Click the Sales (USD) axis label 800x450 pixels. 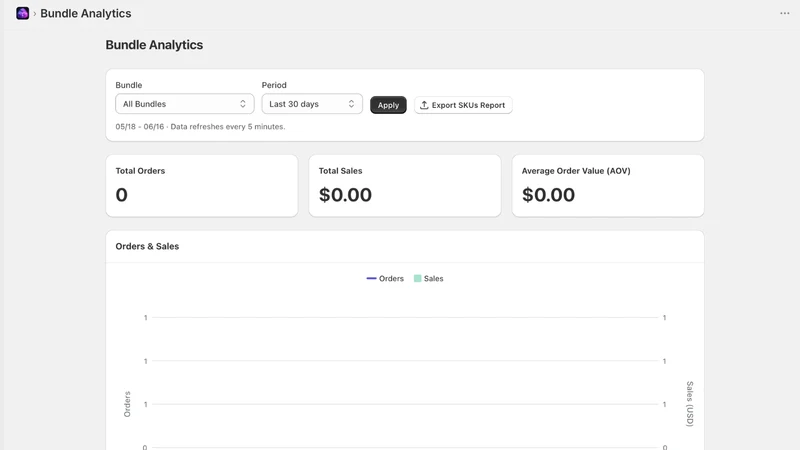[x=690, y=404]
